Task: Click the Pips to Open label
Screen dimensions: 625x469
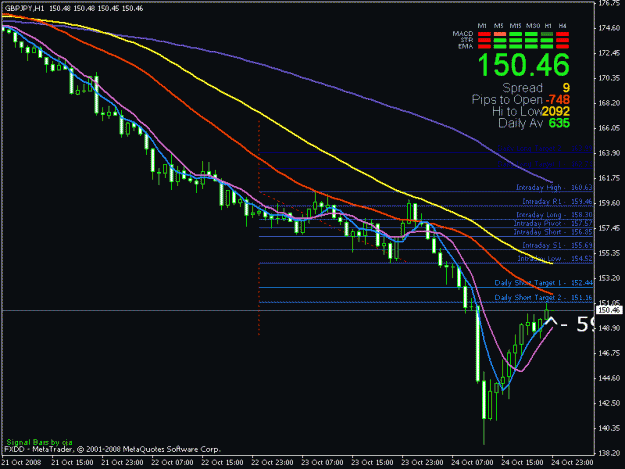Action: point(507,100)
